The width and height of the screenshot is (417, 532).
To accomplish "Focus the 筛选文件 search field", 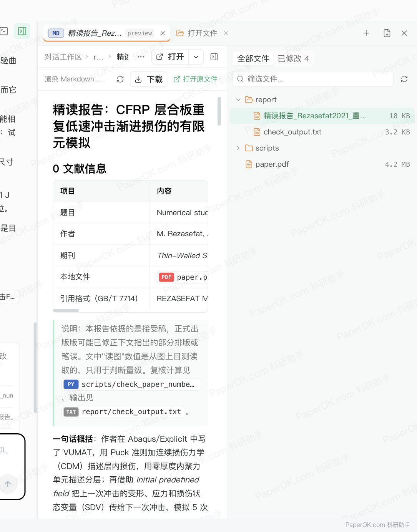I will [x=313, y=79].
